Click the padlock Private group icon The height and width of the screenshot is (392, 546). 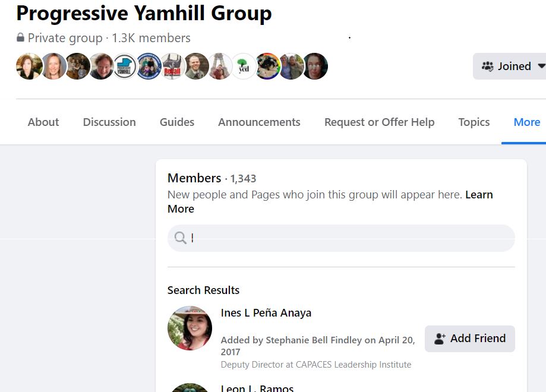(x=21, y=37)
